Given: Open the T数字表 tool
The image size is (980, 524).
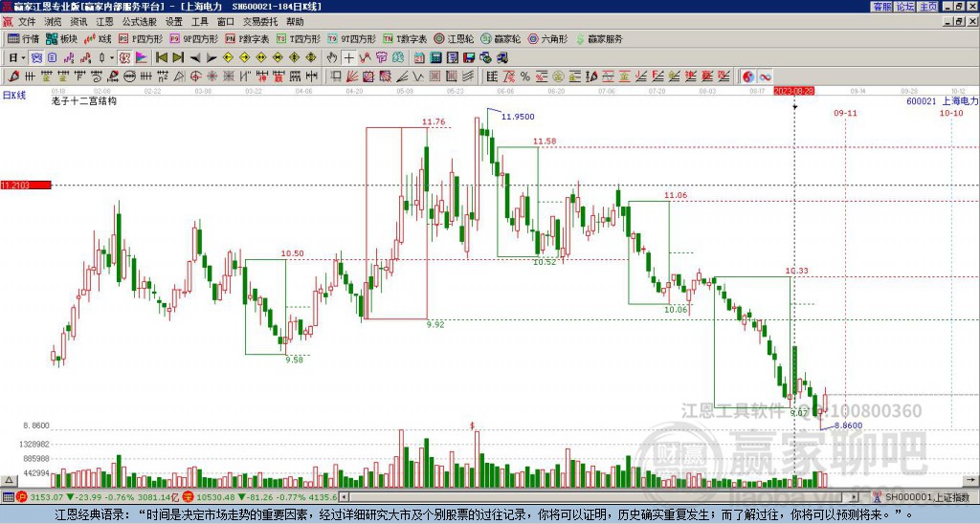Looking at the screenshot, I should pos(405,38).
